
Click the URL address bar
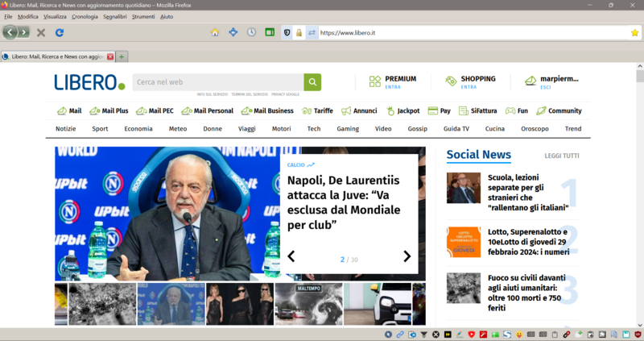[473, 32]
